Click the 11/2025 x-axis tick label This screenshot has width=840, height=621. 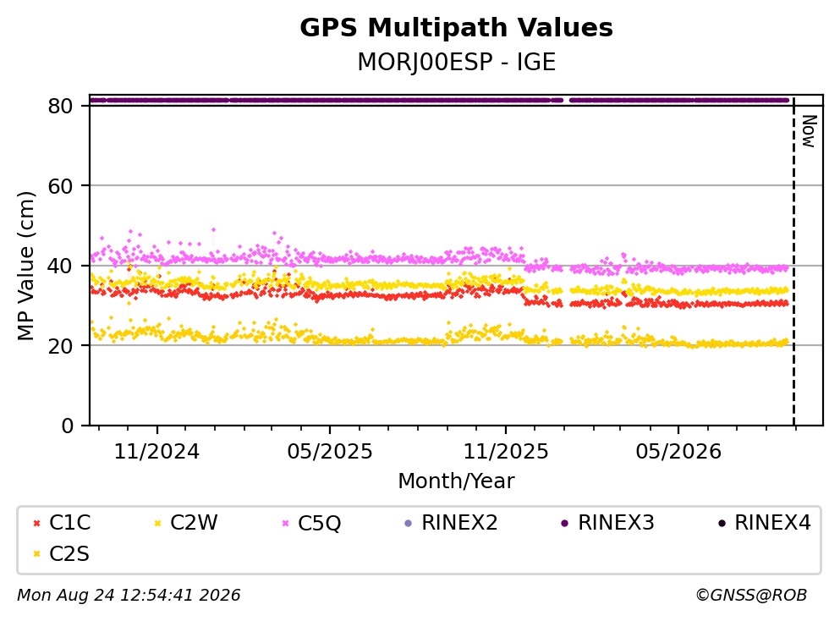506,453
